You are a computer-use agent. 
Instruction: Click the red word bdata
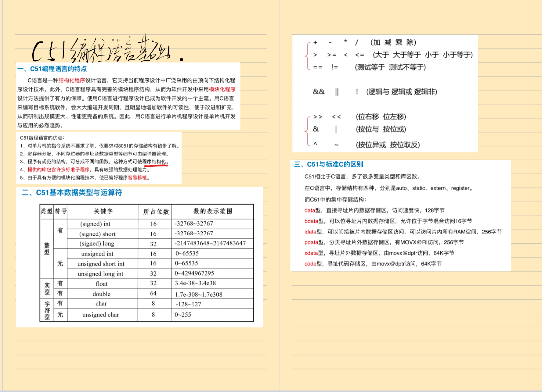click(x=311, y=221)
